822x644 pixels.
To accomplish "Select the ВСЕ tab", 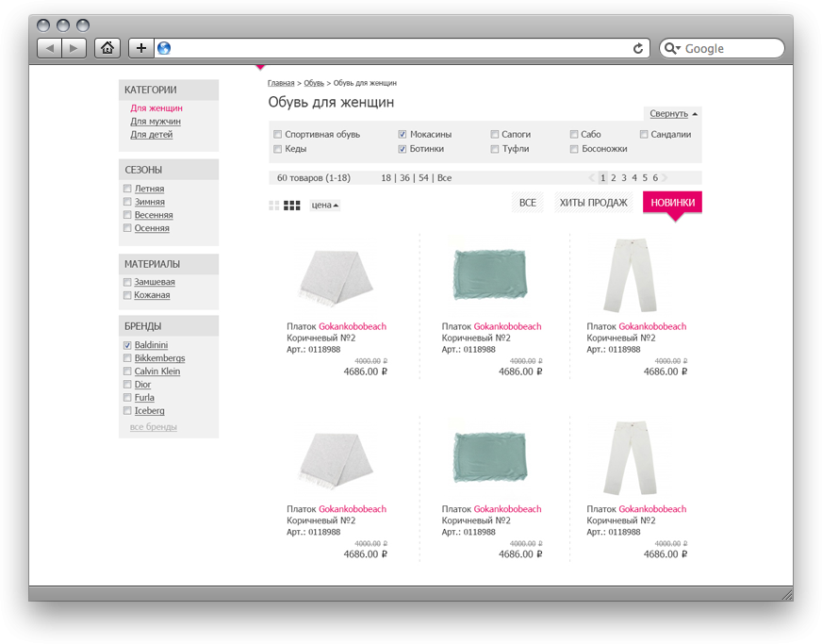I will (527, 203).
